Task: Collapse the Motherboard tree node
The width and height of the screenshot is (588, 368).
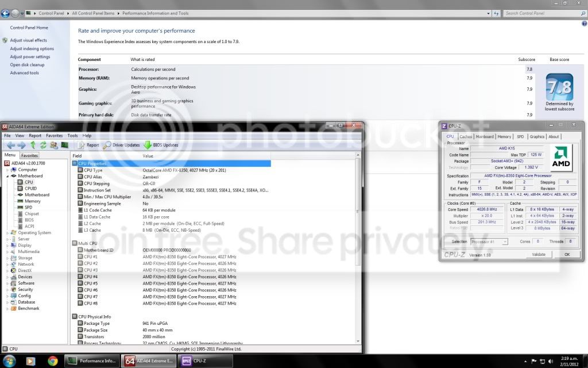Action: click(x=7, y=176)
